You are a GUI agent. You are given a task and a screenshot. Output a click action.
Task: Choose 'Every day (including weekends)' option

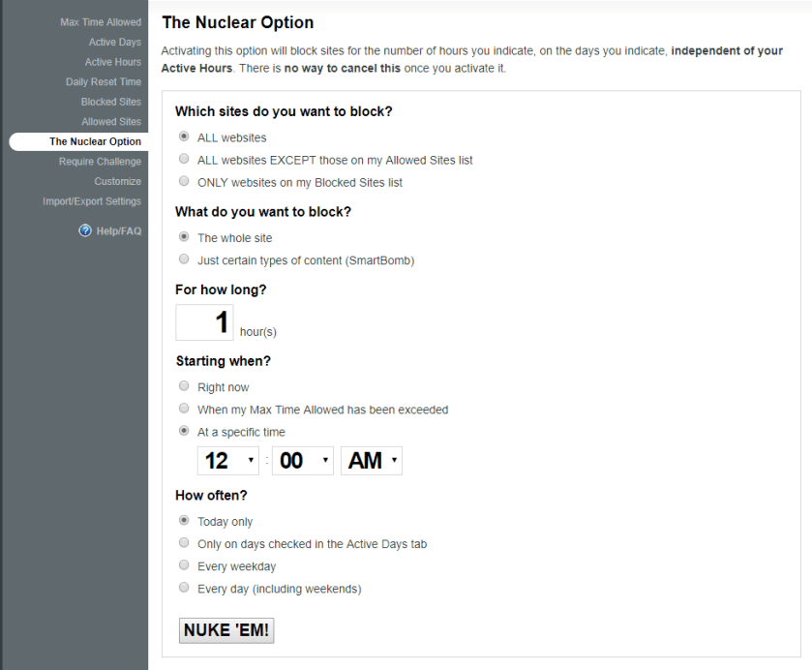click(x=184, y=589)
